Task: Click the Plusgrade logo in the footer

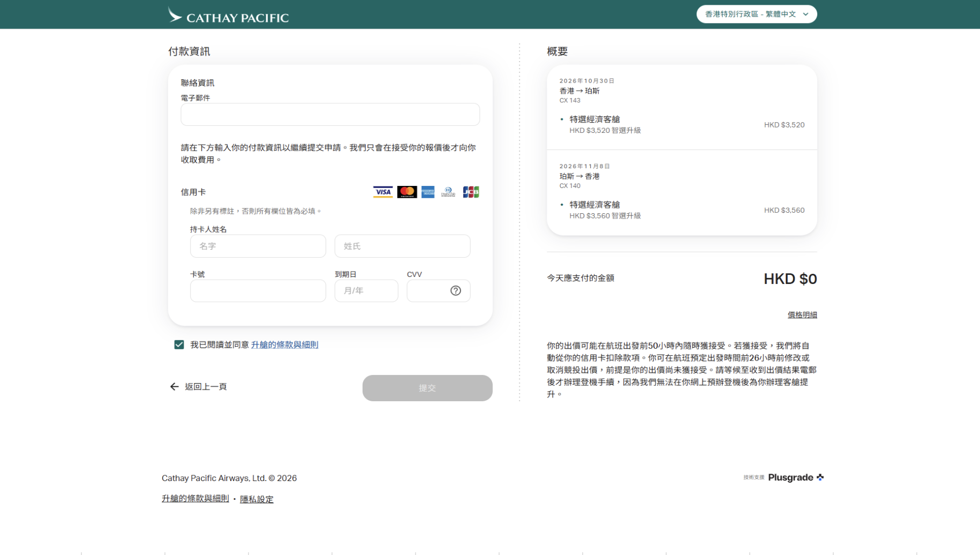Action: point(796,477)
